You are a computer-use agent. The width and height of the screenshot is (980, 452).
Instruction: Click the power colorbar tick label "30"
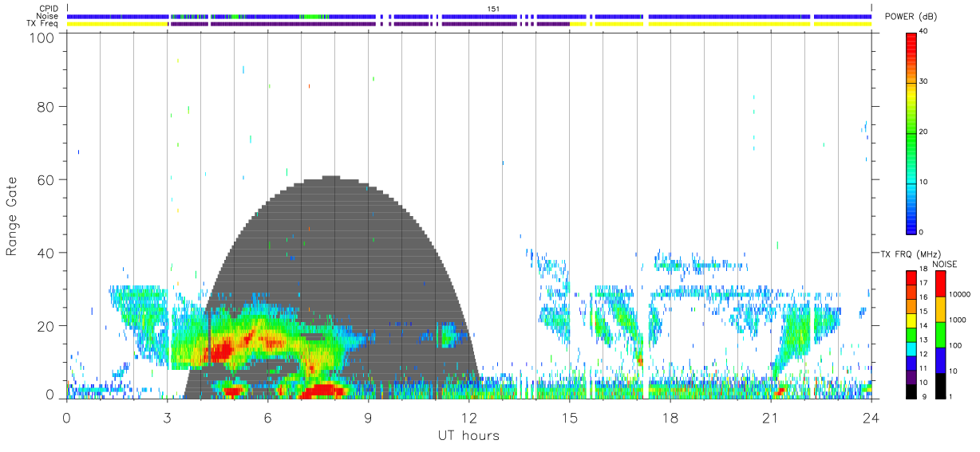(923, 82)
